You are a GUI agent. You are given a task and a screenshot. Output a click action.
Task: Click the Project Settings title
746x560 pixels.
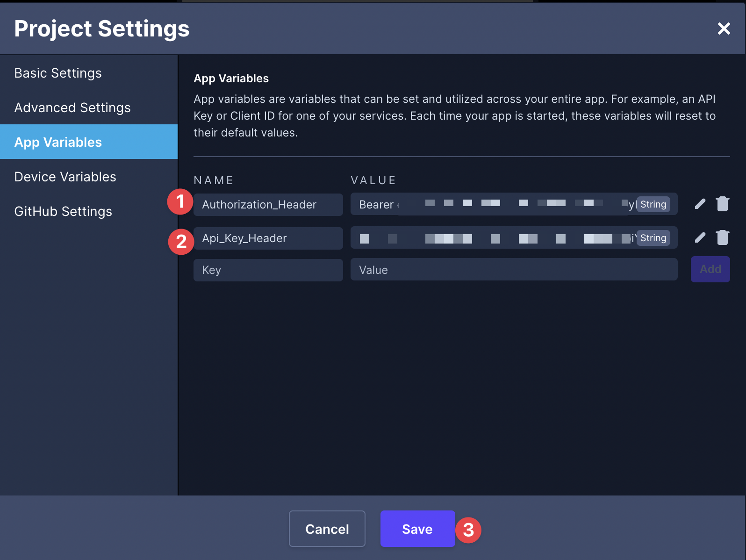[102, 29]
